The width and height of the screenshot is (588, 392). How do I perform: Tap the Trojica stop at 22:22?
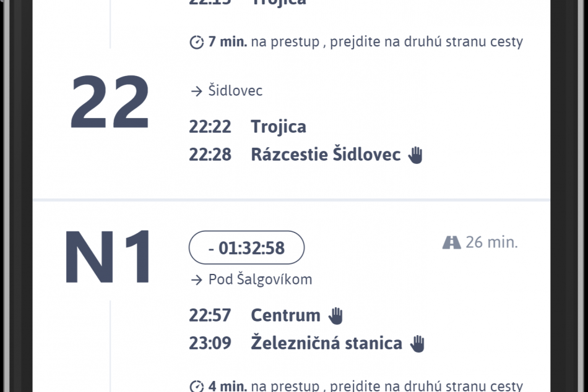click(279, 126)
